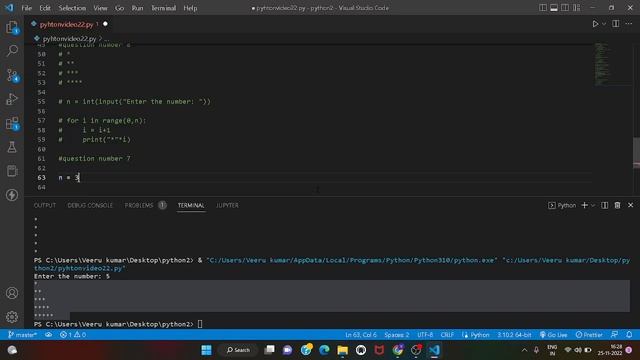Switch to the JUPYTER tab
This screenshot has width=640, height=360.
[227, 205]
